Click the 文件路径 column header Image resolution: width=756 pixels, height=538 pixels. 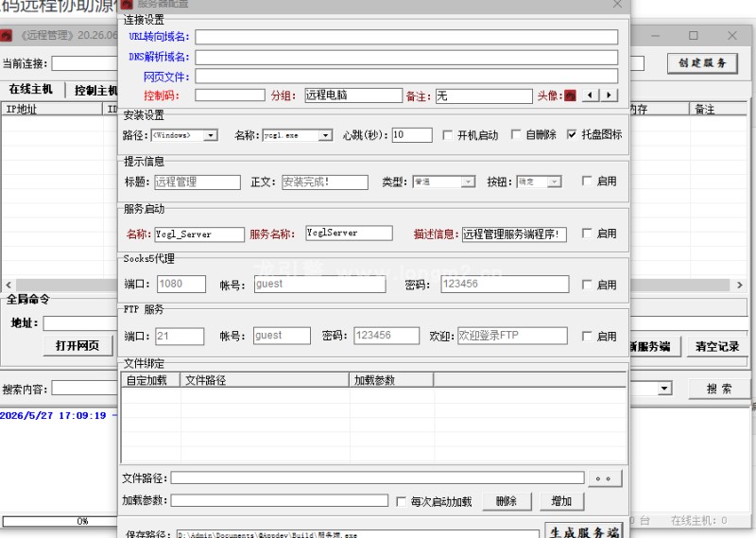point(265,380)
